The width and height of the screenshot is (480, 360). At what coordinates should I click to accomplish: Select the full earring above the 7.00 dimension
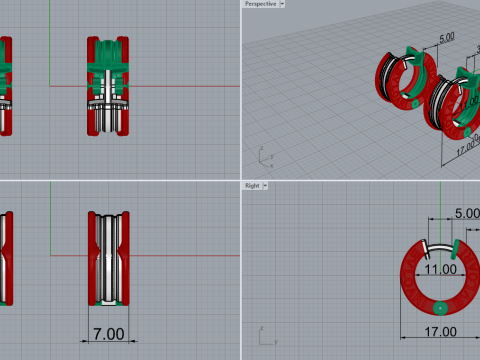tap(109, 258)
